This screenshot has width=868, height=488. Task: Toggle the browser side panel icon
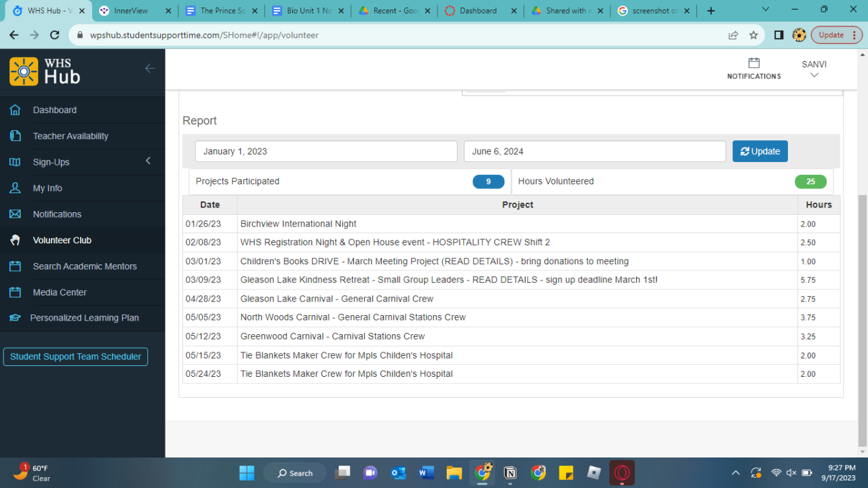pos(779,35)
